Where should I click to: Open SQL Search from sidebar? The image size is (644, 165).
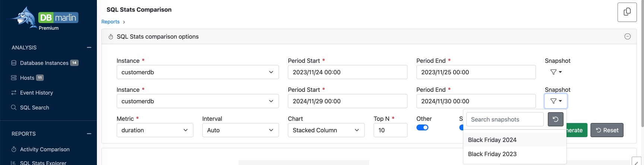click(34, 107)
